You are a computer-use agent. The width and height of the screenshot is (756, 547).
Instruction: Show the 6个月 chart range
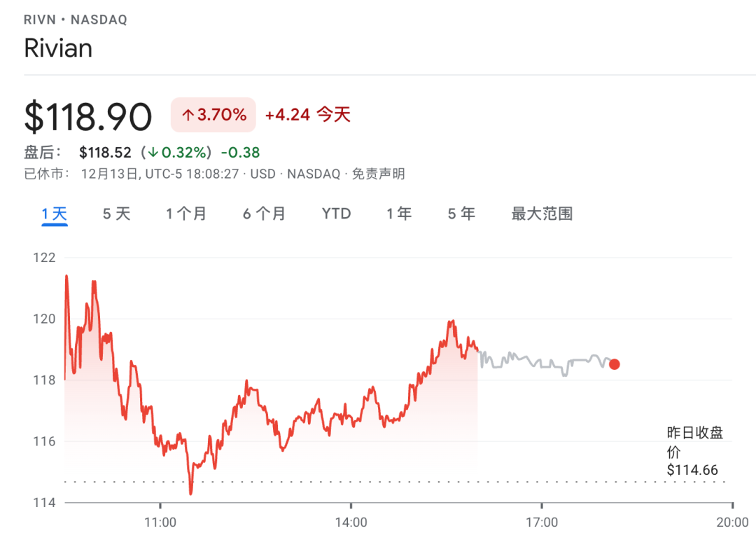pyautogui.click(x=264, y=214)
